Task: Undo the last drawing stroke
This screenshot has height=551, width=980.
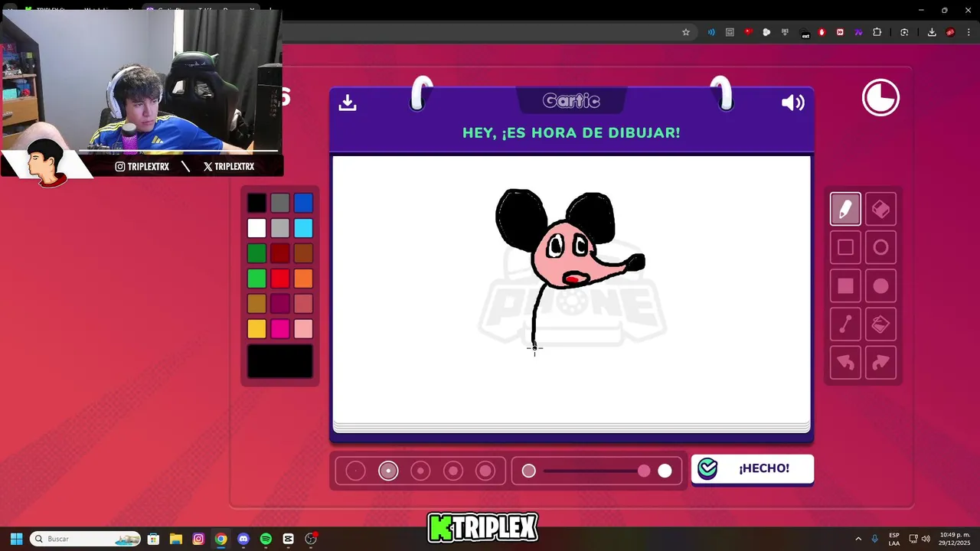Action: [845, 363]
